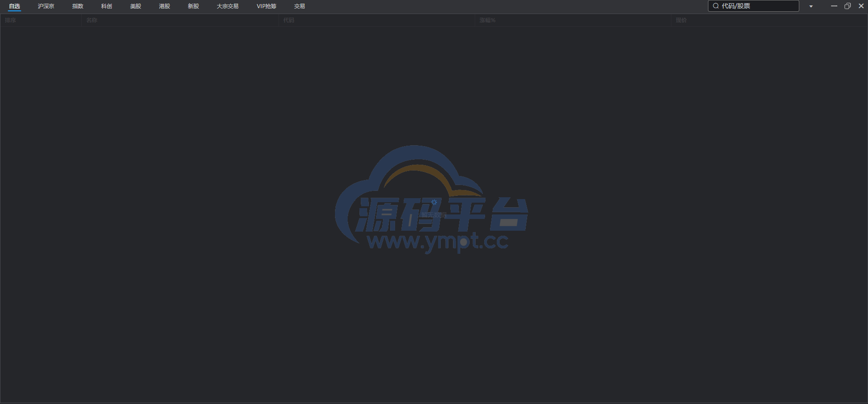868x404 pixels.
Task: Close the stock application window
Action: click(861, 6)
